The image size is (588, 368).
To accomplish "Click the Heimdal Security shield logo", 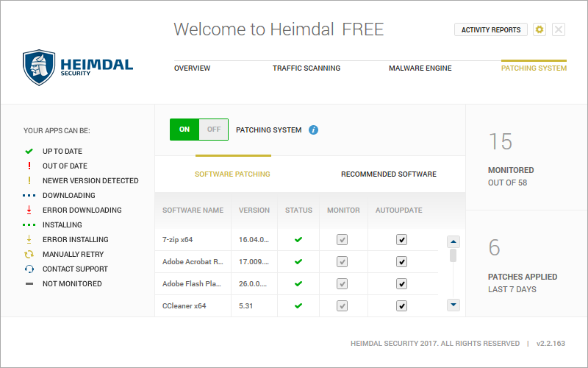I will coord(39,68).
